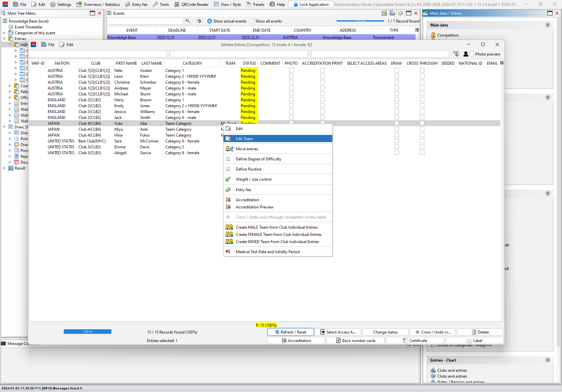Tick ACCREDITATION PRINT checkbox for Leon Klein
Viewport: 562px width, 392px height.
(x=322, y=76)
